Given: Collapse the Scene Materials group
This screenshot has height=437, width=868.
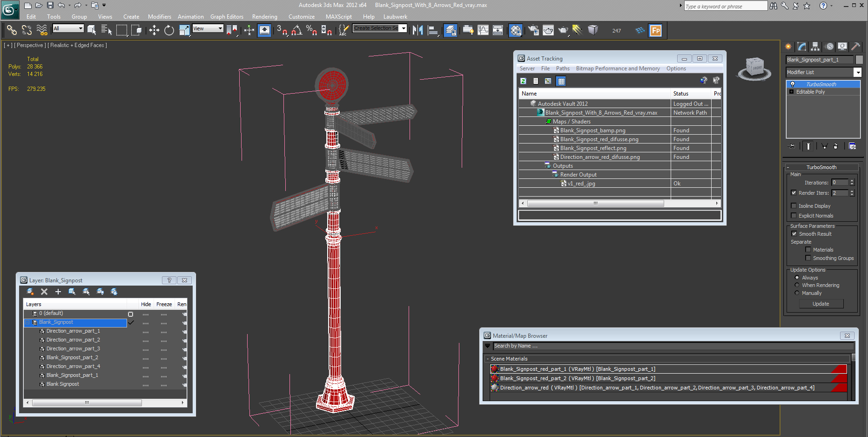Looking at the screenshot, I should 487,359.
